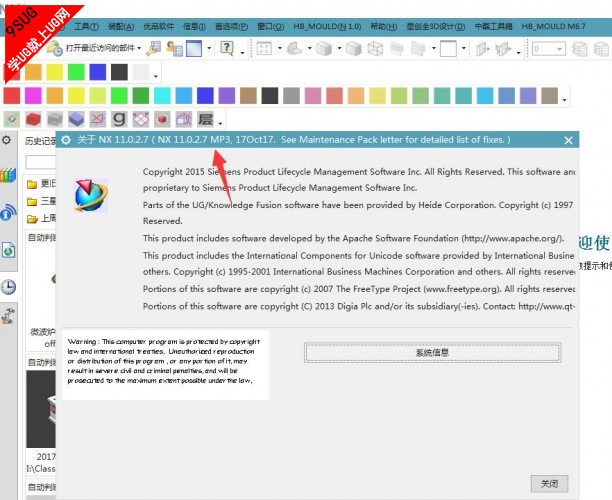Expand dropdown beside background box icon
This screenshot has height=500, width=612.
[464, 48]
